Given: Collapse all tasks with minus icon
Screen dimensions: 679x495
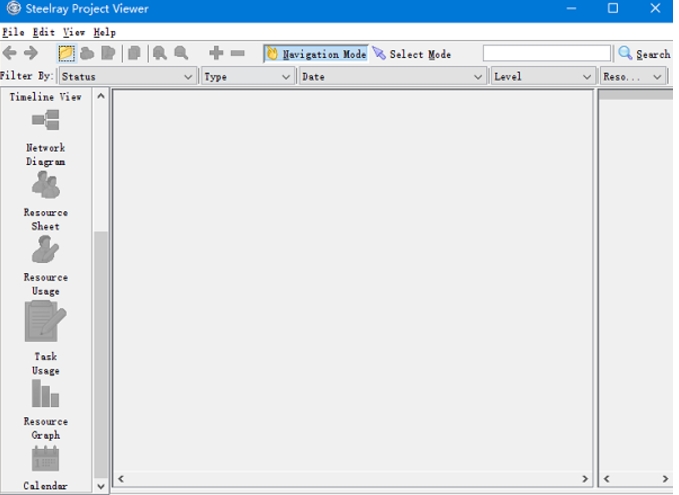Looking at the screenshot, I should tap(238, 53).
